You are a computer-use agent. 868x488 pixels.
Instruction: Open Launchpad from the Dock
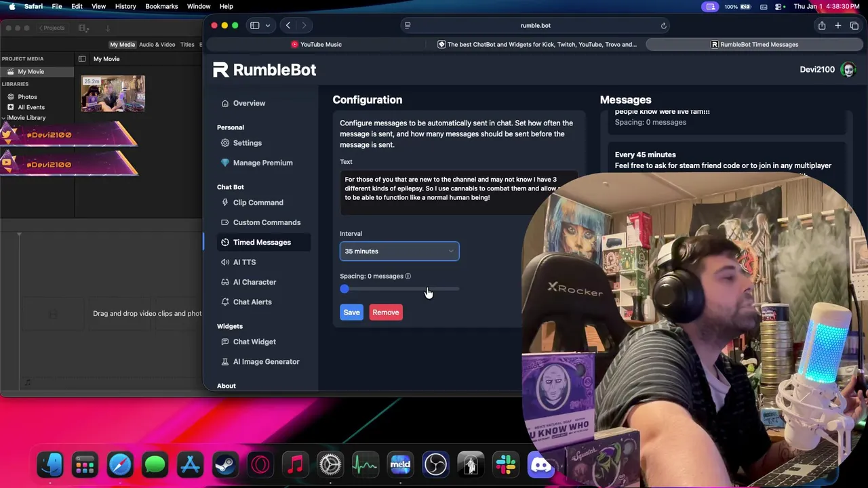(85, 465)
